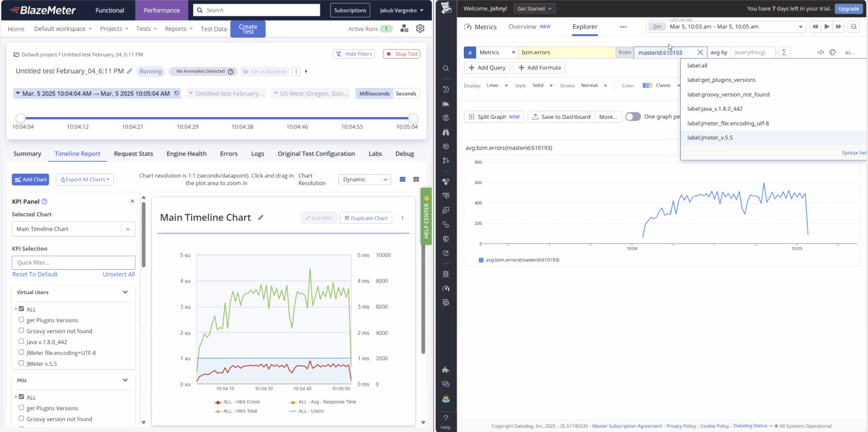The height and width of the screenshot is (432, 868).
Task: Click the Datadog search magnifier in sidebar
Action: click(x=445, y=68)
